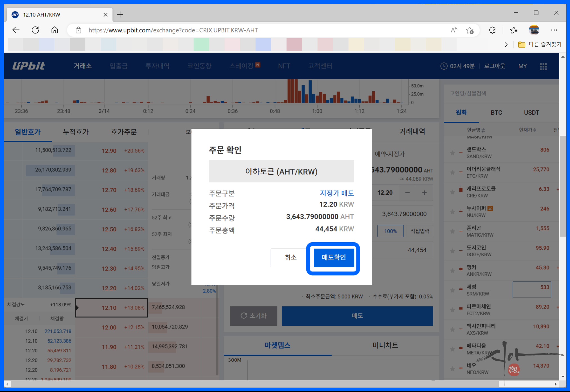Open the apps grid menu icon
Viewport: 570px width, 392px height.
pos(543,66)
